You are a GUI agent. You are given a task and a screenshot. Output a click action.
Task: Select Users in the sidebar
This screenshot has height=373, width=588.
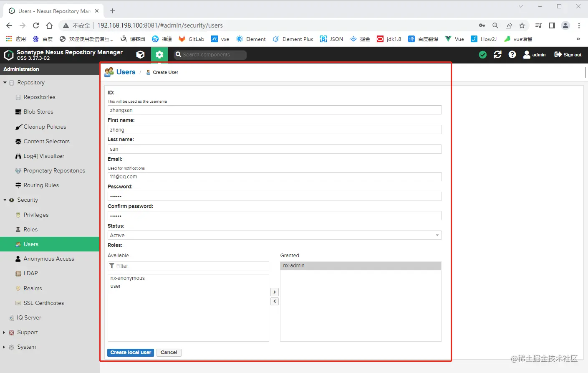pyautogui.click(x=50, y=244)
